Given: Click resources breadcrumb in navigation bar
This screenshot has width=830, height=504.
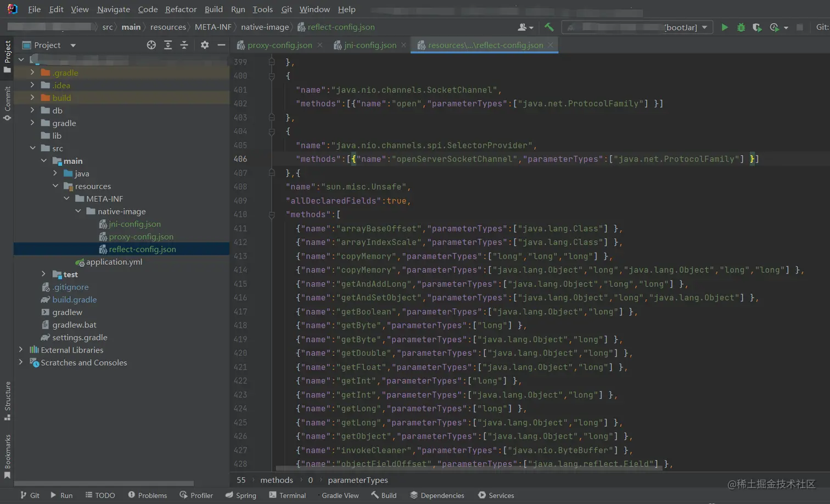Looking at the screenshot, I should coord(168,27).
